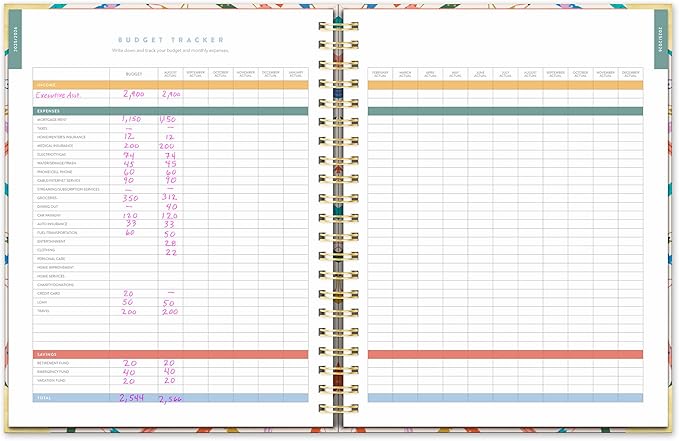679x441 pixels.
Task: Click the Travel row label
Action: point(43,311)
